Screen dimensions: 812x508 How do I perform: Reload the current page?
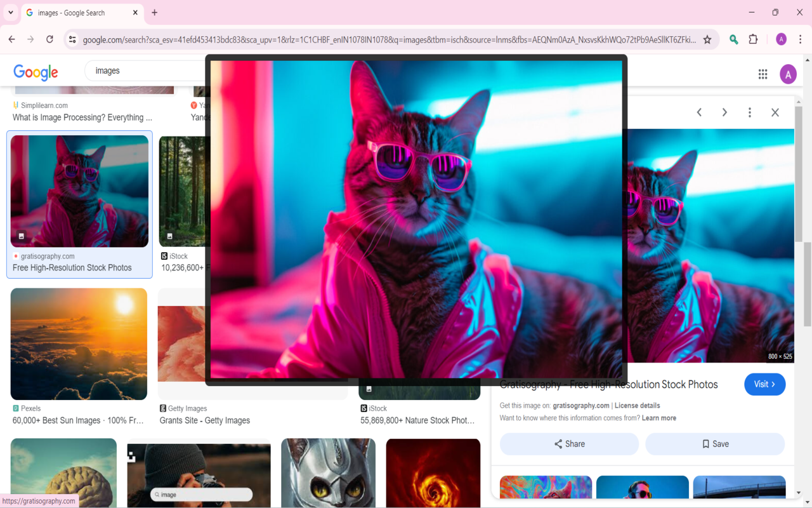pos(49,39)
